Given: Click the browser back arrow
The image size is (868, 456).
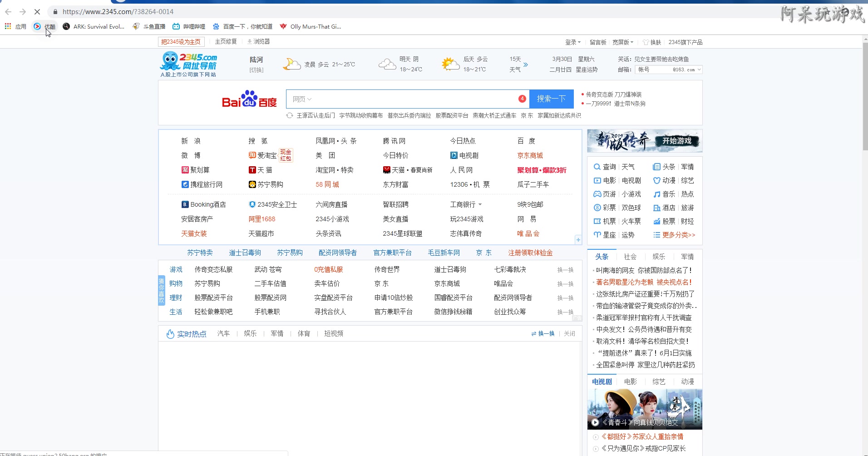Looking at the screenshot, I should pos(8,12).
